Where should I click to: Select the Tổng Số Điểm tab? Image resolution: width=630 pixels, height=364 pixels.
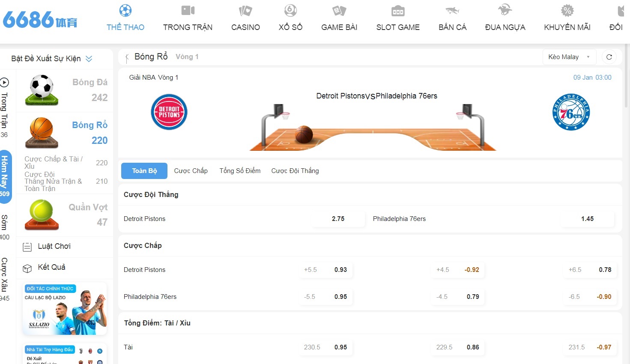pos(240,171)
